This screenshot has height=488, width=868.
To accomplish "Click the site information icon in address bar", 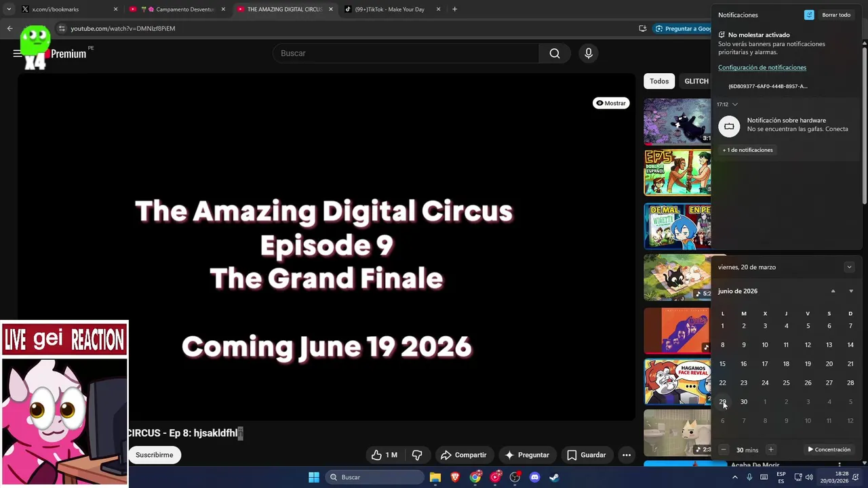I will click(62, 28).
